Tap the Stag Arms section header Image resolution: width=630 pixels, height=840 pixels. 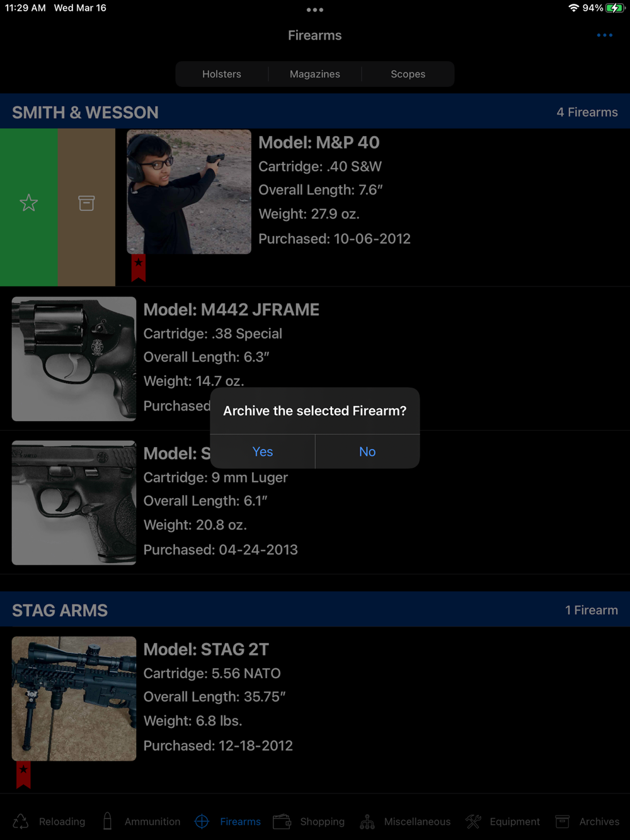pos(315,610)
